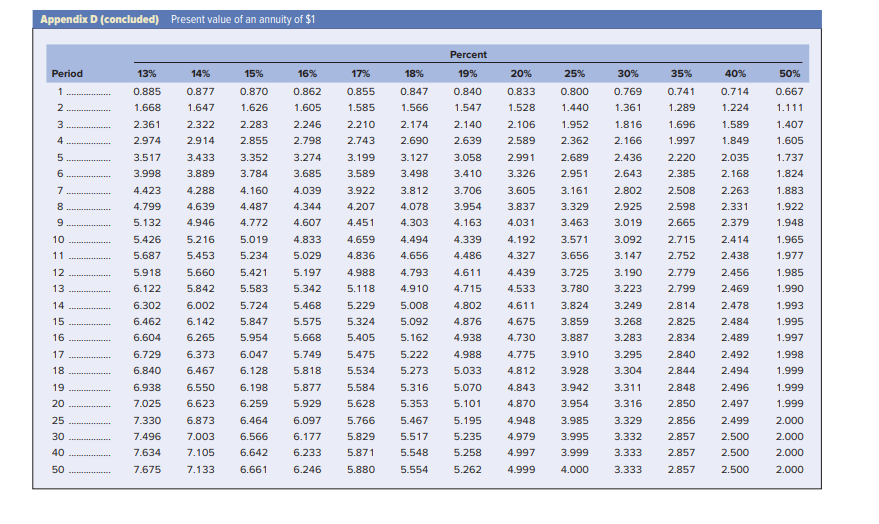Click value 1.605 for period 4 at 50%
Image resolution: width=879 pixels, height=524 pixels.
pos(789,141)
